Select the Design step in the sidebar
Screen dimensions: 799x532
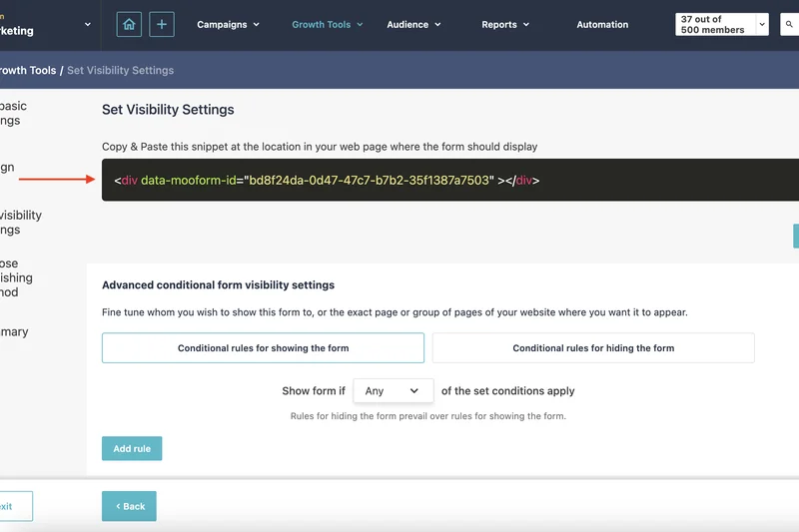point(7,168)
